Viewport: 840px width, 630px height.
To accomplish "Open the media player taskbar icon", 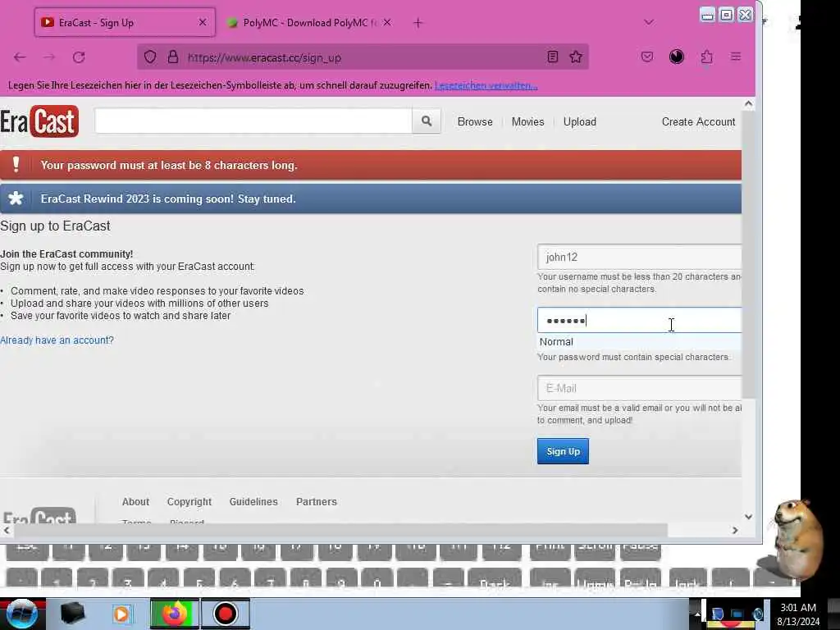I will [121, 614].
